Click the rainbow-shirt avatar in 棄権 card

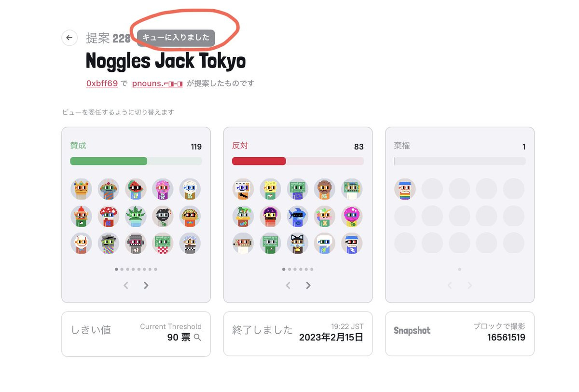pos(405,189)
